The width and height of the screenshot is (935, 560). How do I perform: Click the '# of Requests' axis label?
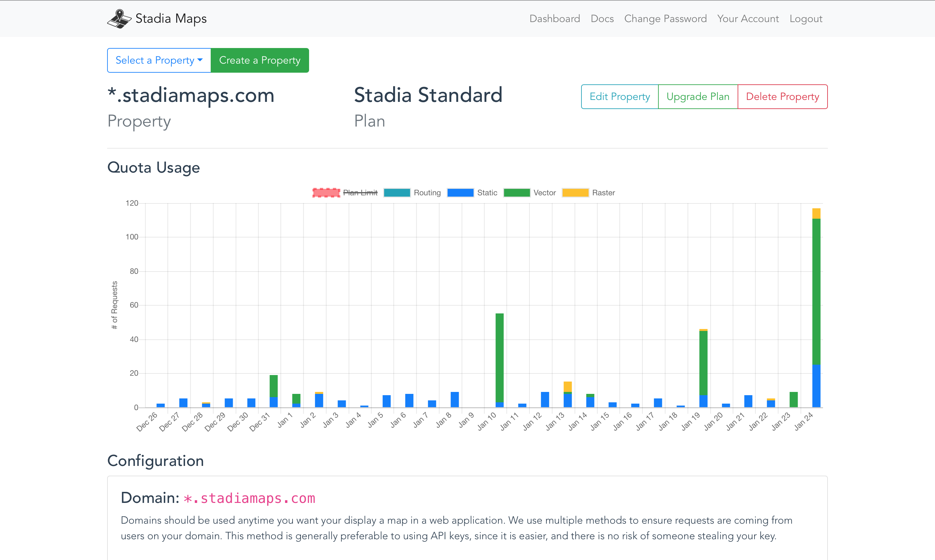[x=114, y=305]
